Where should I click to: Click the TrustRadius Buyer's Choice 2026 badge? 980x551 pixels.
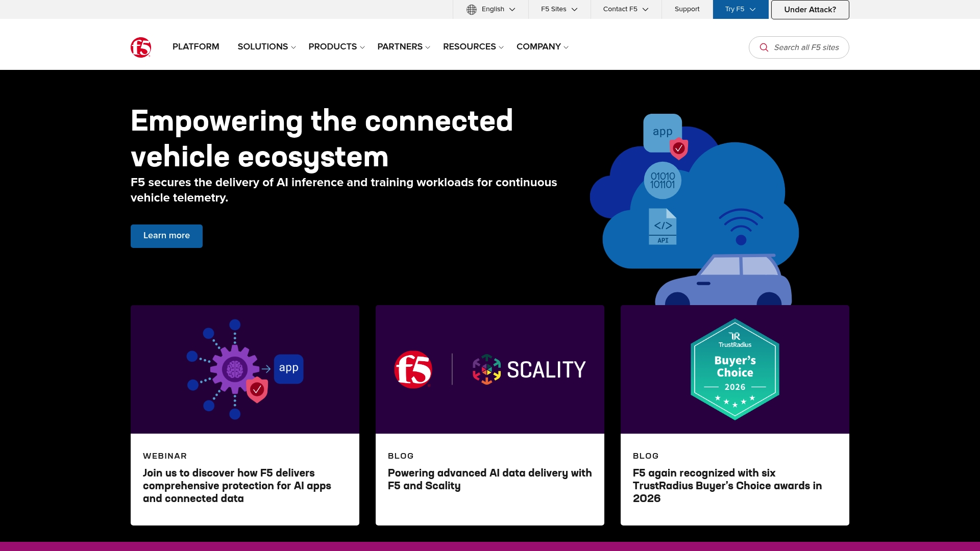click(735, 369)
